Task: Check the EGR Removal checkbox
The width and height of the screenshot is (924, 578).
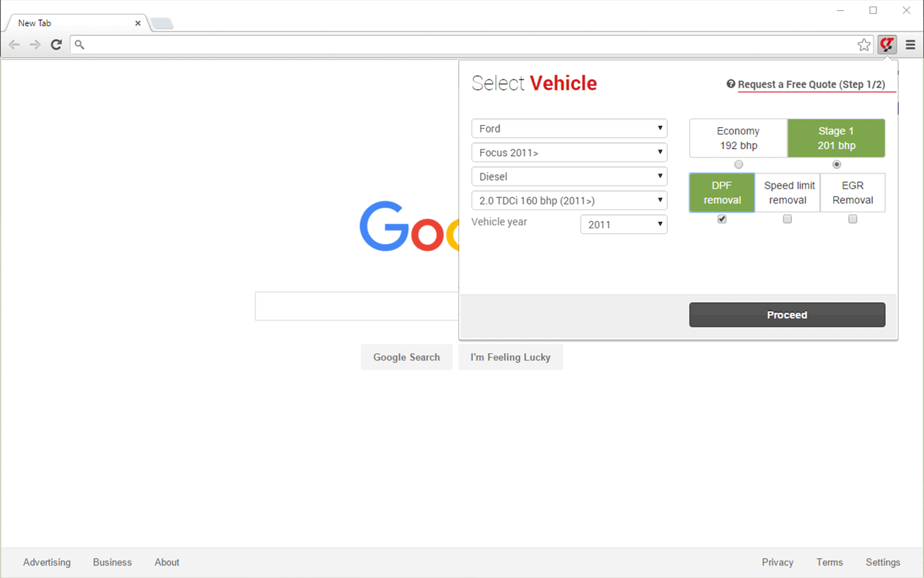Action: pos(853,219)
